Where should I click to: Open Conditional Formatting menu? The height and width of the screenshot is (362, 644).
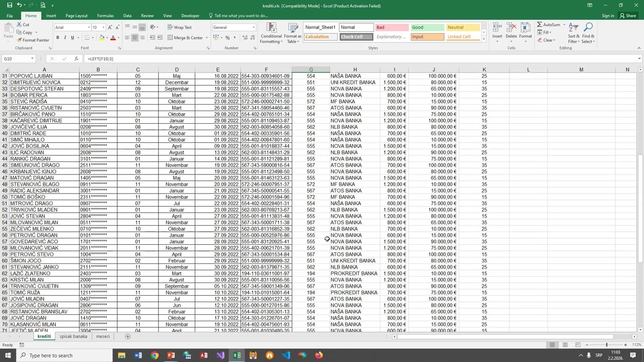point(271,33)
